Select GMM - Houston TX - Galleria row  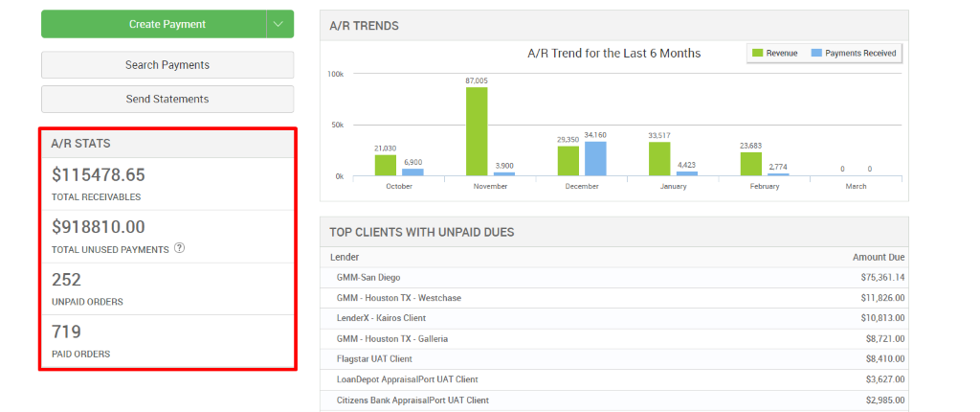pyautogui.click(x=613, y=339)
